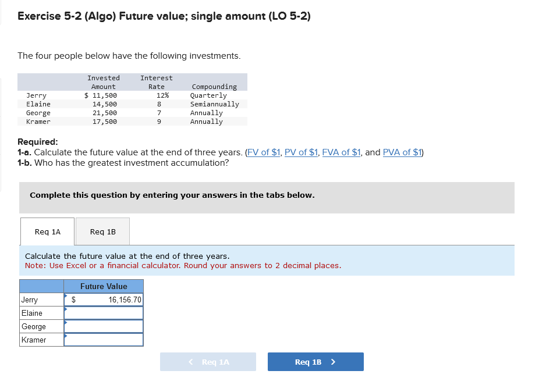Select the Req 1A tab
This screenshot has width=546, height=392.
(x=47, y=231)
